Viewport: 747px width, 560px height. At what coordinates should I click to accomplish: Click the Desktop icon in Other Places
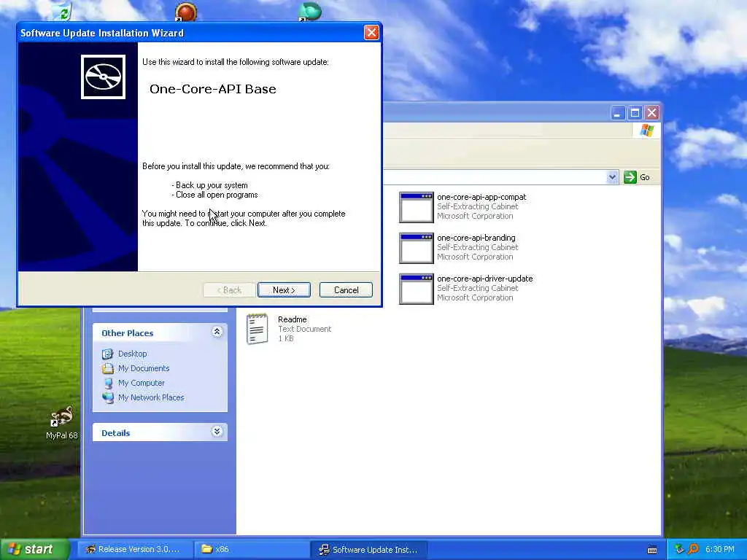[x=108, y=354]
